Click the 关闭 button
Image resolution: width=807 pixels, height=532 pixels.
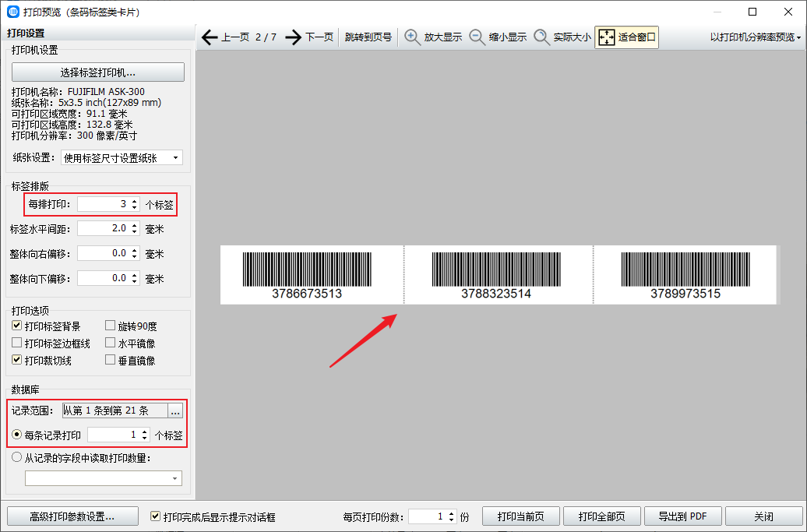pos(763,516)
